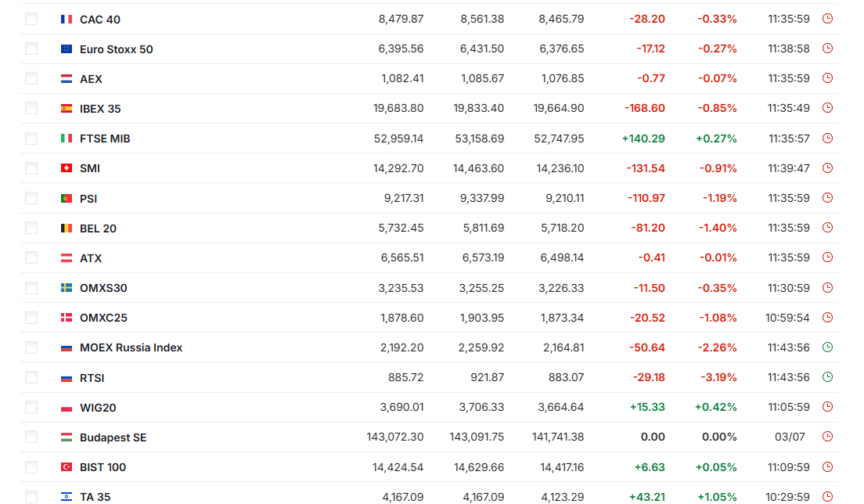The height and width of the screenshot is (504, 864).
Task: Click the clock icon in TA 35 row
Action: tap(827, 497)
